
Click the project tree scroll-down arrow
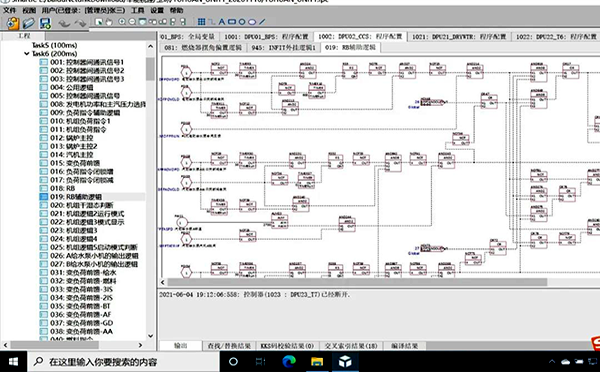(x=150, y=336)
